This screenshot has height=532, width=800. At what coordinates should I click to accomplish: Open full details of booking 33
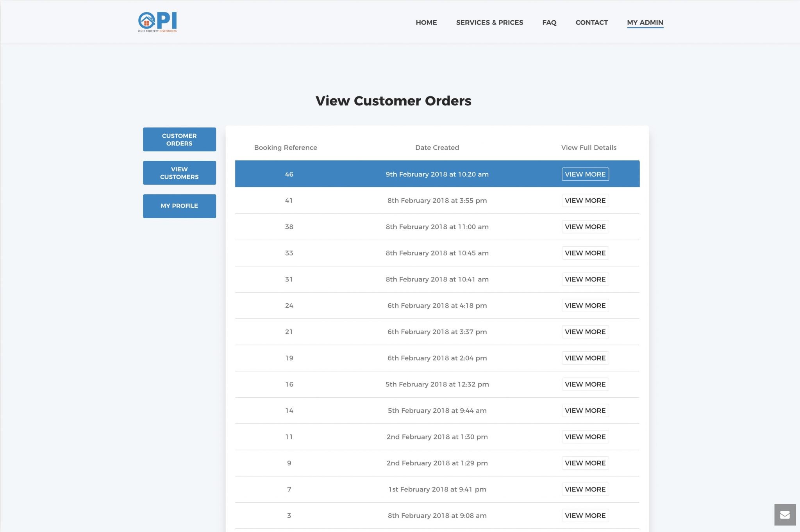585,253
